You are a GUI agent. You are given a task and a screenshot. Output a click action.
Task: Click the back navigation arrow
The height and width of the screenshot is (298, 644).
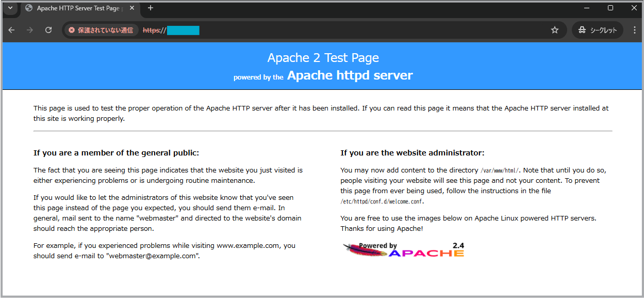pos(11,30)
